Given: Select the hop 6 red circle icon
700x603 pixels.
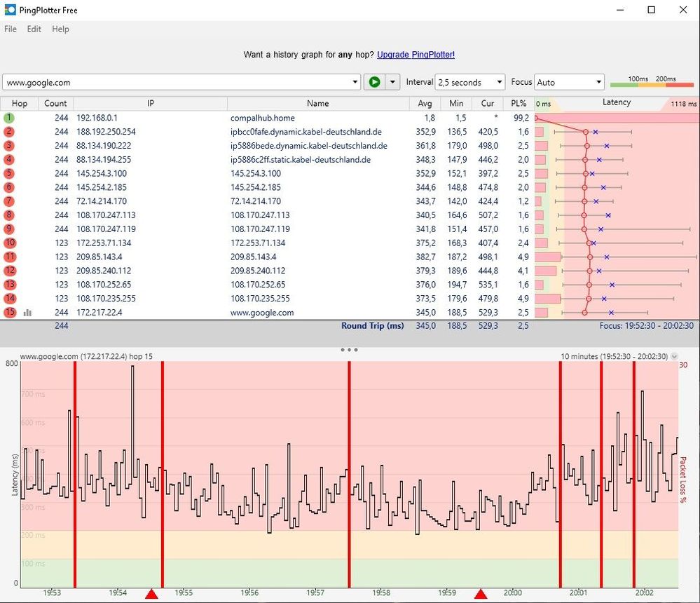Looking at the screenshot, I should (x=9, y=187).
